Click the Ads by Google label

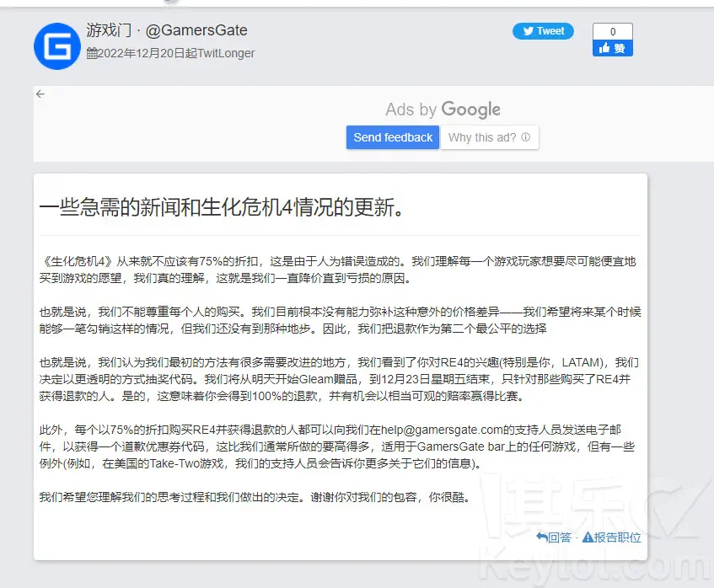[x=443, y=110]
